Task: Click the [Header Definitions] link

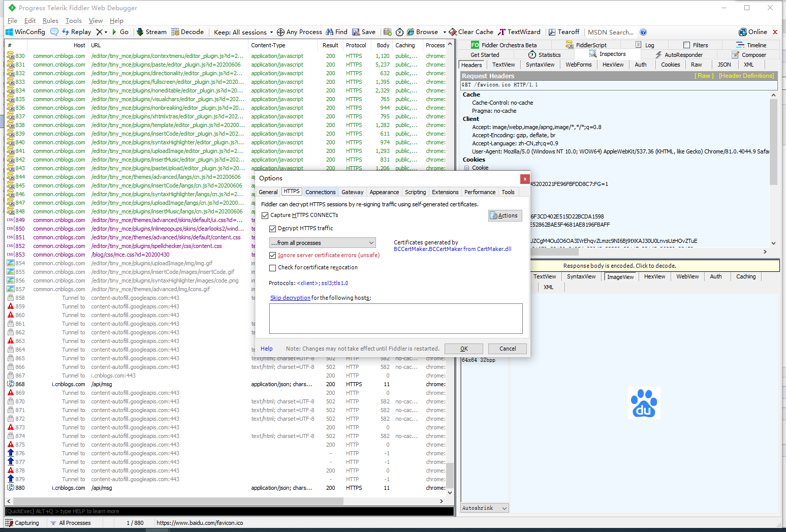Action: pyautogui.click(x=746, y=76)
